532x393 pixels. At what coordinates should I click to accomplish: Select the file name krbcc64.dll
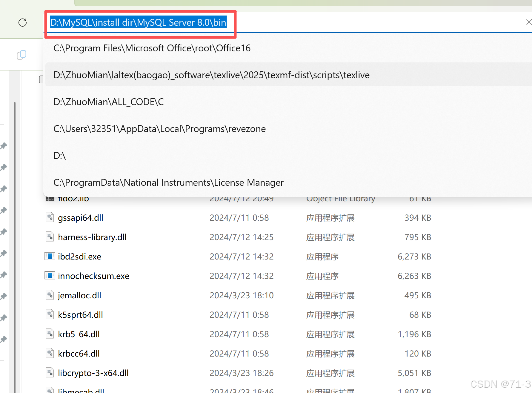79,354
